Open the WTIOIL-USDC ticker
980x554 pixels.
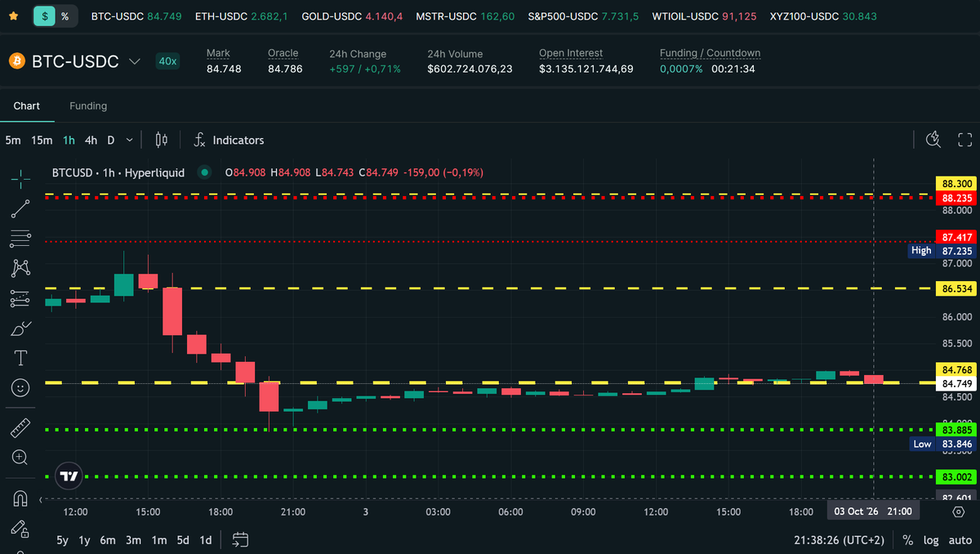pyautogui.click(x=704, y=16)
